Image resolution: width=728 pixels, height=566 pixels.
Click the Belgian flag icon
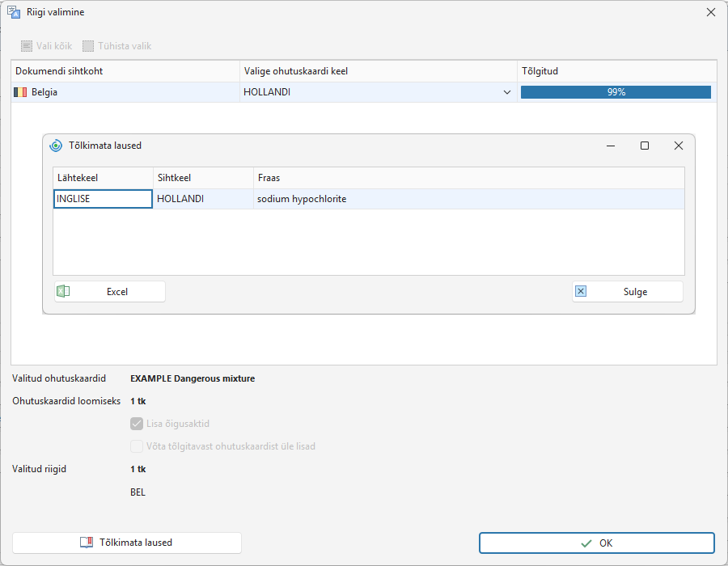click(20, 92)
